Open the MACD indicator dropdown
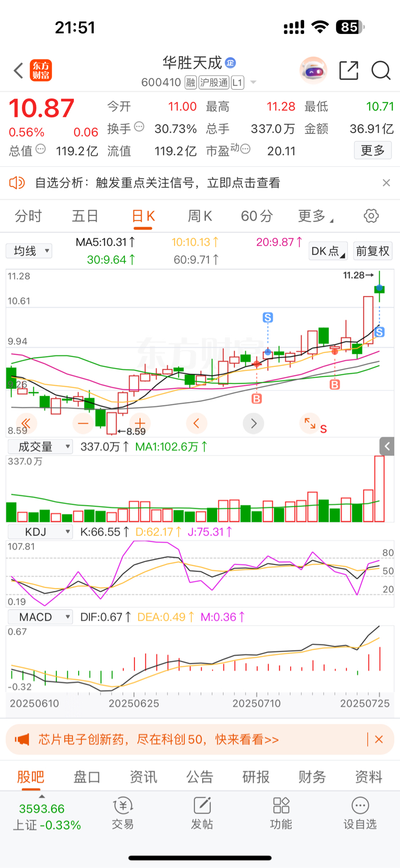 point(40,617)
